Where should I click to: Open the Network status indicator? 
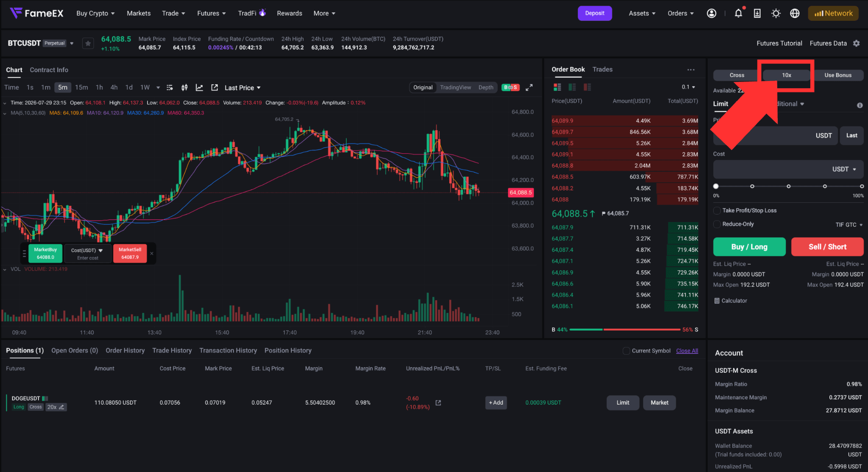pos(833,13)
